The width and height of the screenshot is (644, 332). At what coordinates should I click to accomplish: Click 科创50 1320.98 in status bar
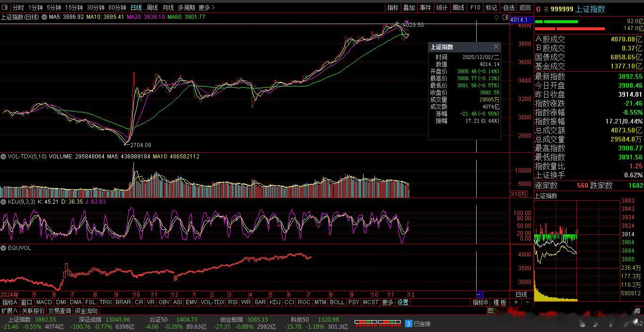click(x=315, y=320)
